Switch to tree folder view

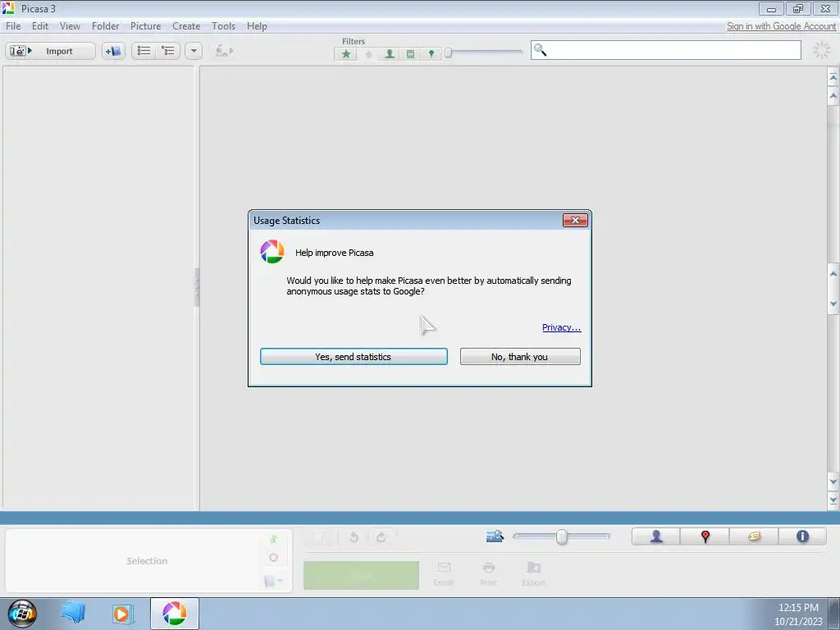click(x=168, y=51)
